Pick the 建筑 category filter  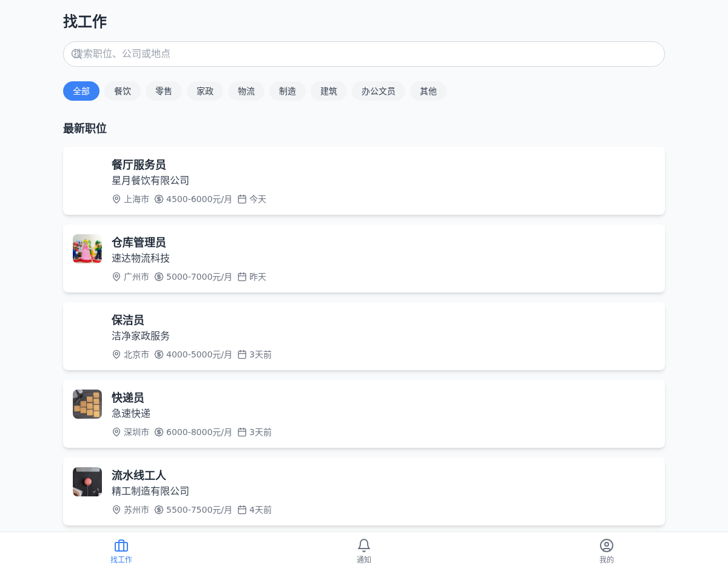[x=329, y=91]
